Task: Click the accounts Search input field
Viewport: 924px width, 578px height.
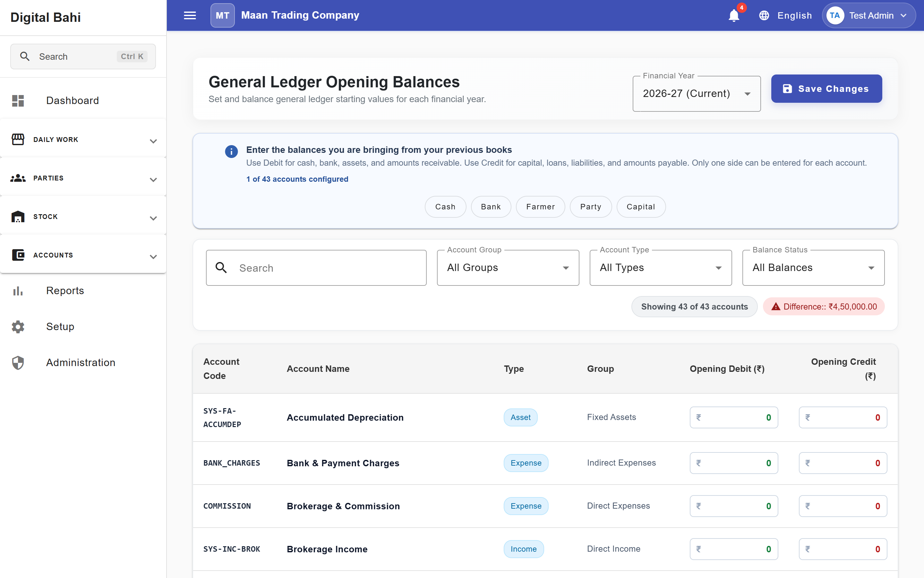Action: click(x=316, y=267)
